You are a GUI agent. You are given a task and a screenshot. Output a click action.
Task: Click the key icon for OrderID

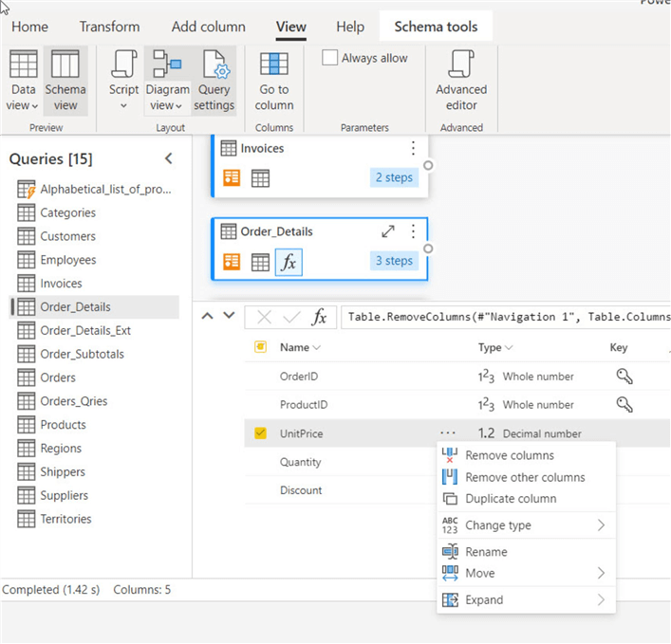pyautogui.click(x=624, y=377)
